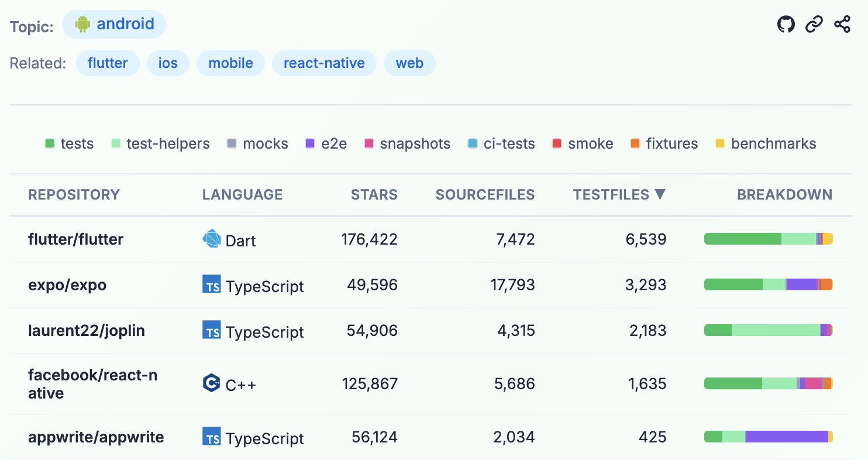The width and height of the screenshot is (868, 460).
Task: Open the flutter/flutter repository
Action: tap(75, 239)
